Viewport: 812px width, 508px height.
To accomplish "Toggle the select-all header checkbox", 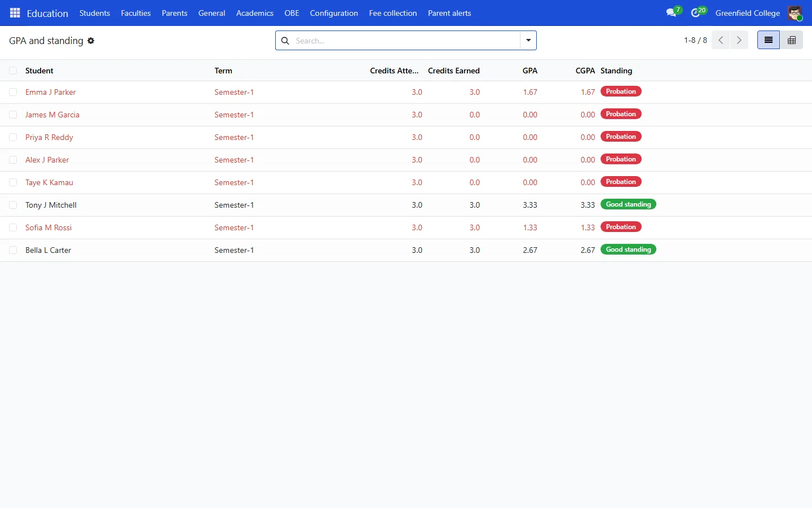I will click(13, 71).
